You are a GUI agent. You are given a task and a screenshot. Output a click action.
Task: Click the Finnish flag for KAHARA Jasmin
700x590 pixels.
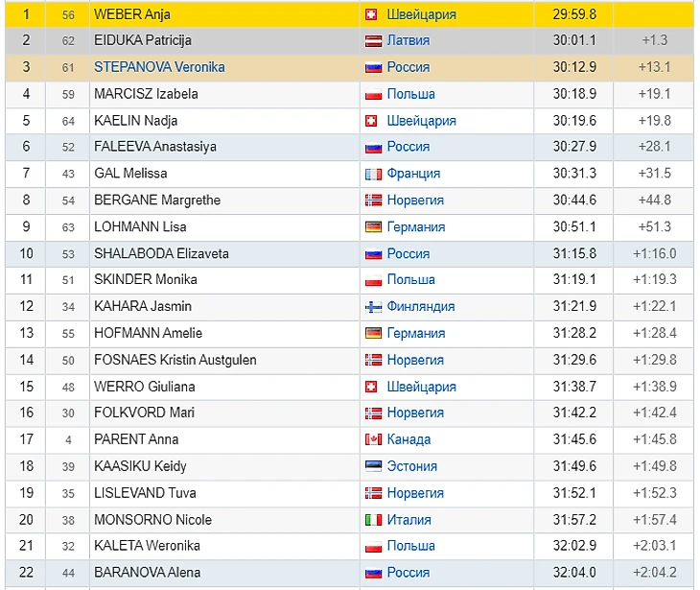pyautogui.click(x=374, y=307)
